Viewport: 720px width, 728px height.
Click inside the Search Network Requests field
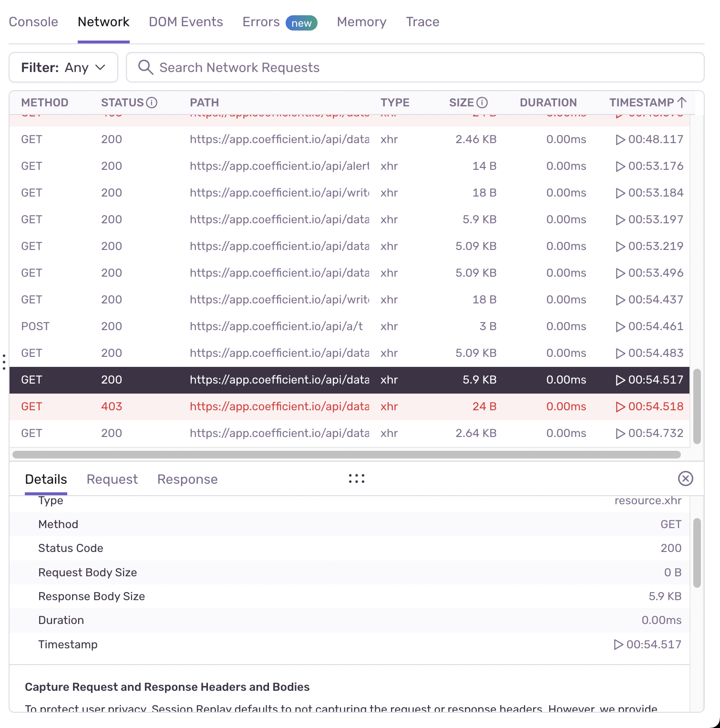[334, 67]
